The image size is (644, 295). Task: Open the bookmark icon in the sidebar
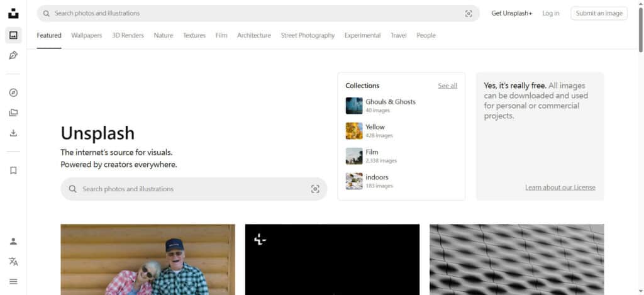[13, 170]
